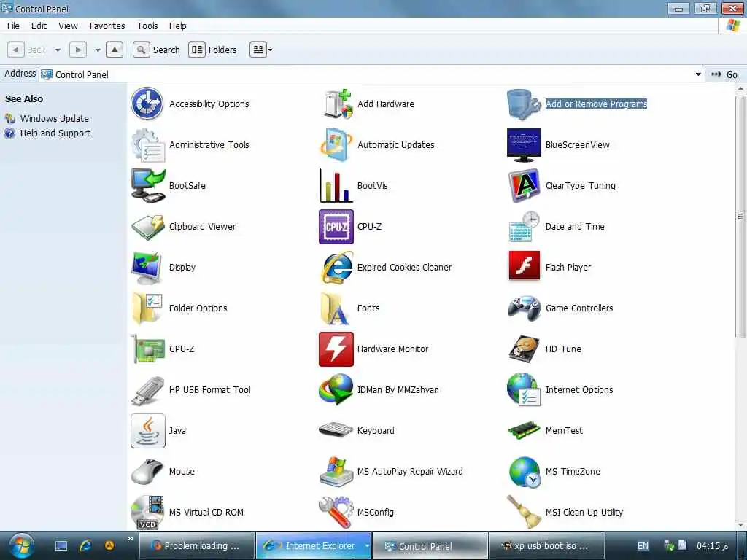747x560 pixels.
Task: Open the Folder Options icon
Action: click(x=147, y=308)
